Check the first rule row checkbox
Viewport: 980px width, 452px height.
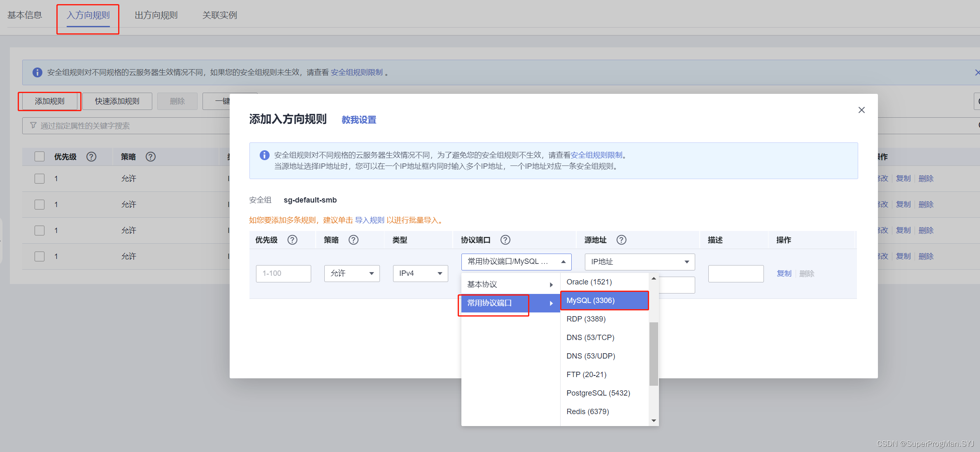tap(40, 179)
